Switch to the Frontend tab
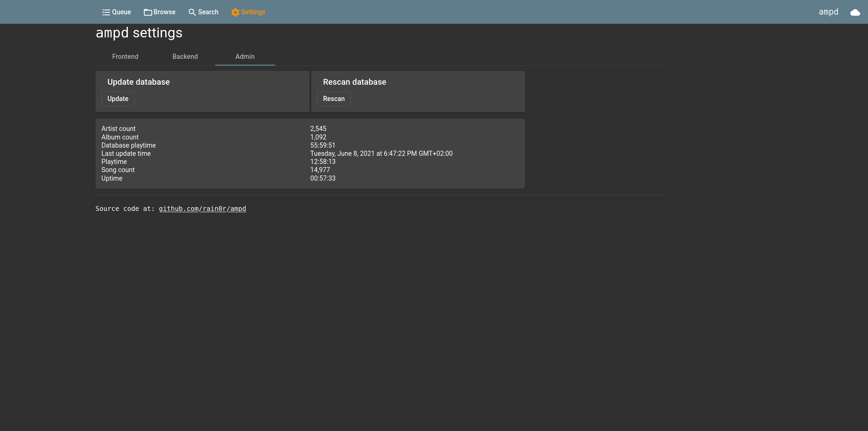This screenshot has width=868, height=431. click(125, 56)
